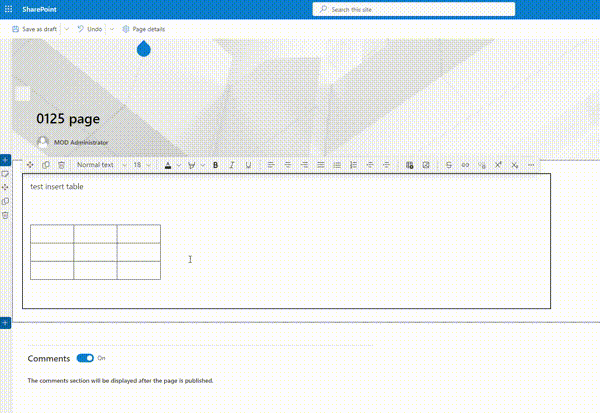This screenshot has width=600, height=413.
Task: Click the Undo button
Action: click(x=90, y=29)
